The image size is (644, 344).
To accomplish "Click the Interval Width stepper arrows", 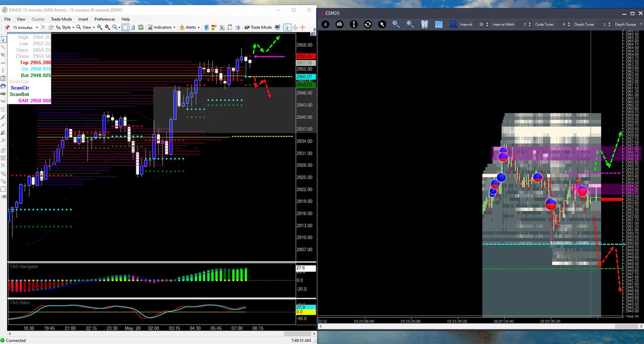I will (530, 24).
